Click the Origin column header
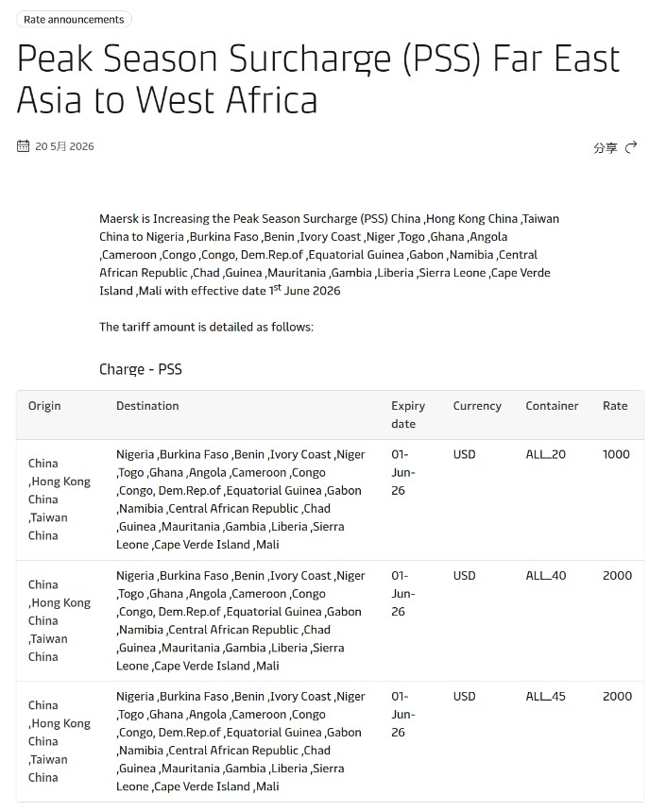666x812 pixels. click(x=44, y=406)
